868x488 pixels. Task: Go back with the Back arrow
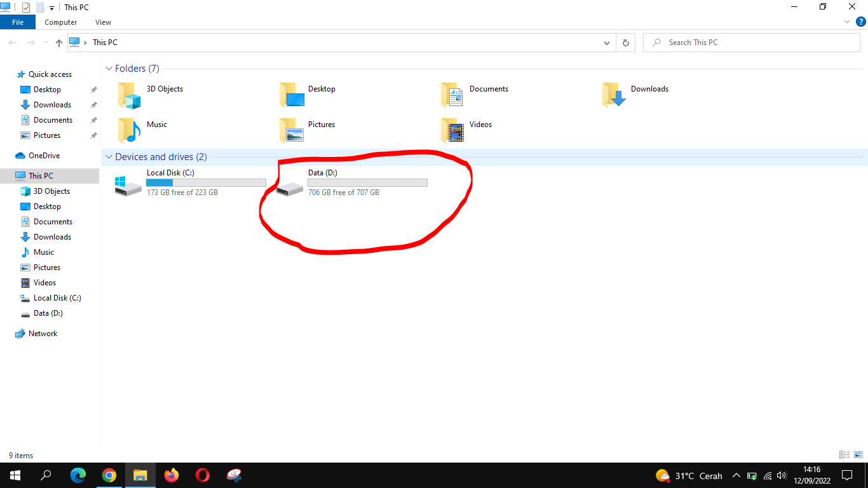[13, 43]
